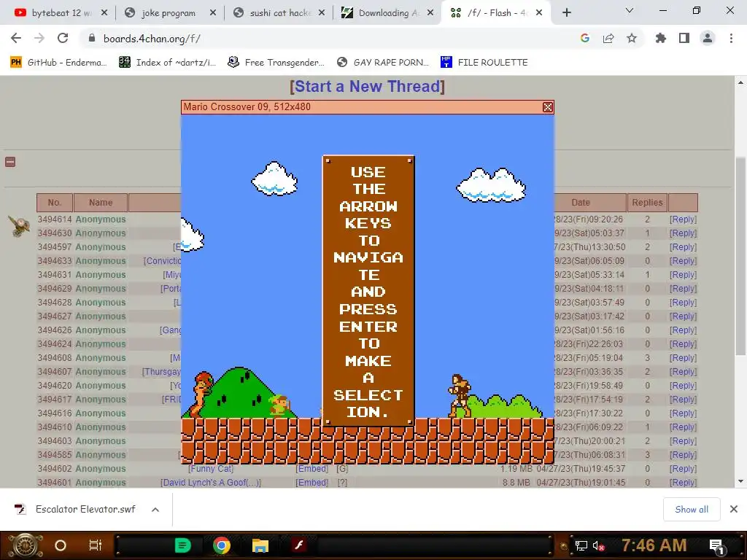Expand download options chevron for Escalator Elevator.swf

[x=155, y=510]
